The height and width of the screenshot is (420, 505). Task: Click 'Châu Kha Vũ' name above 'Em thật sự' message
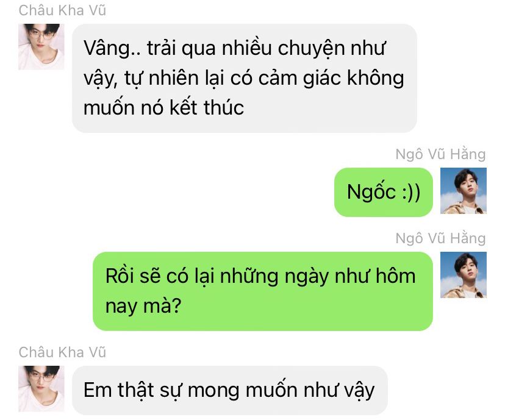(62, 352)
